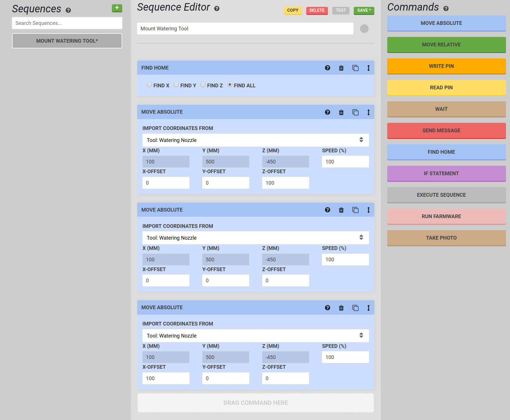Open help icon next to Commands heading
Viewport: 510px width, 420px height.
446,9
